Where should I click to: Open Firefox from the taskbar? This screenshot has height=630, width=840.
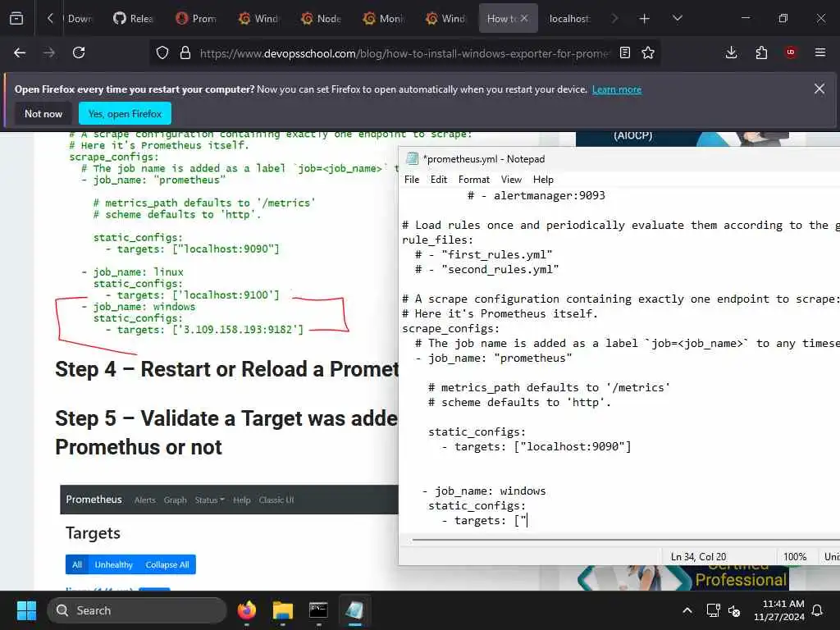(x=247, y=610)
